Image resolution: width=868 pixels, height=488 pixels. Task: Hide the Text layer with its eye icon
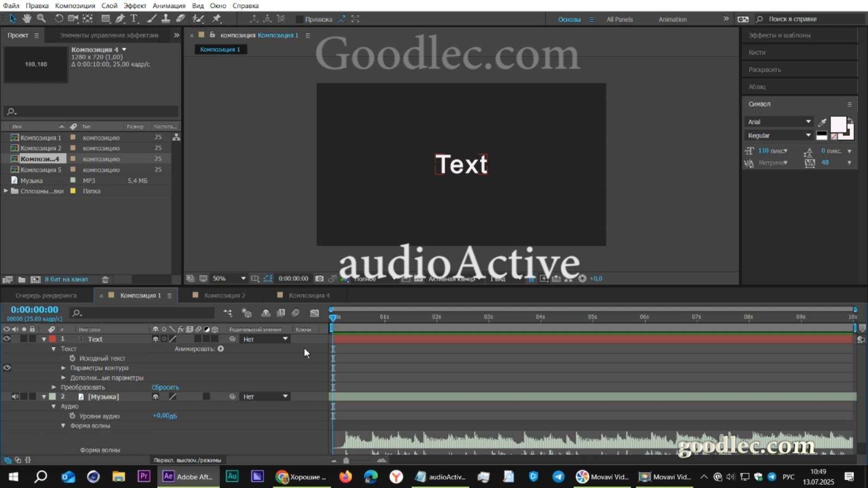pyautogui.click(x=7, y=338)
